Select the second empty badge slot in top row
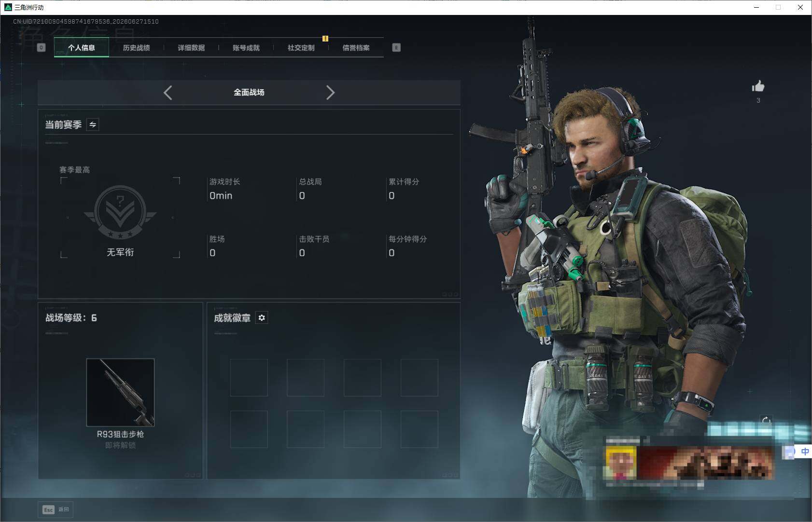This screenshot has height=522, width=812. (x=306, y=378)
